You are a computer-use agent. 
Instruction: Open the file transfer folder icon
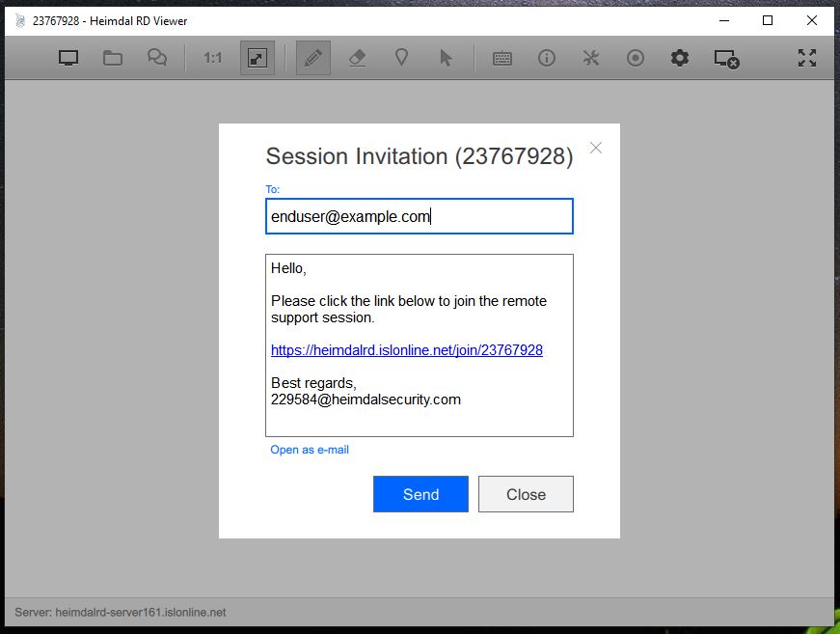tap(113, 58)
